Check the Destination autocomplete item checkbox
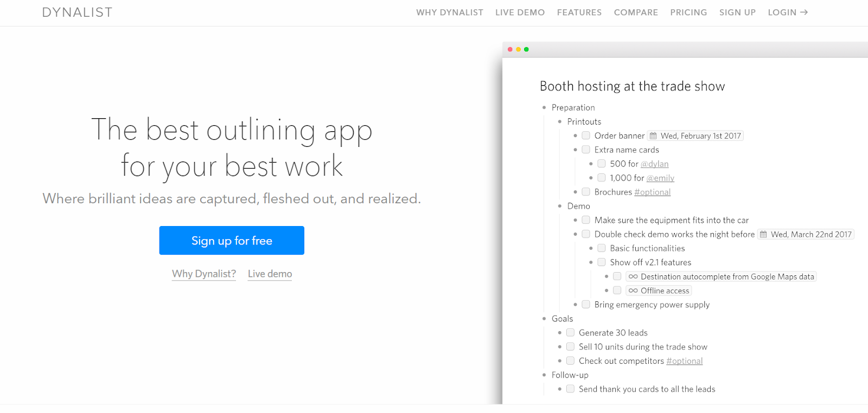868x413 pixels. (x=617, y=276)
